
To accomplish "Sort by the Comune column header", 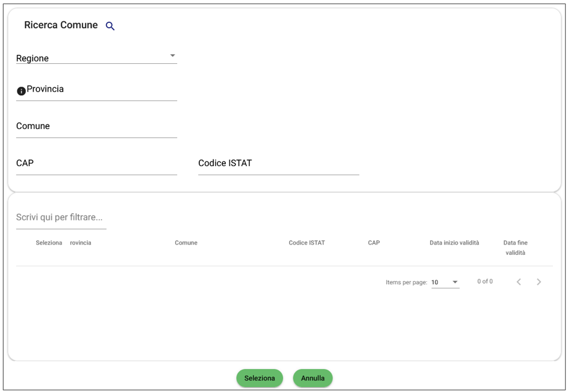I will coord(186,243).
